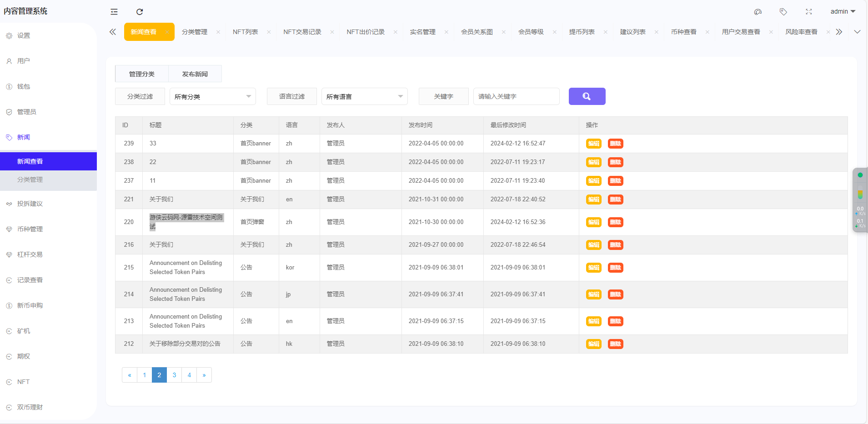Edit news row ID 212
The height and width of the screenshot is (424, 868).
pyautogui.click(x=593, y=344)
